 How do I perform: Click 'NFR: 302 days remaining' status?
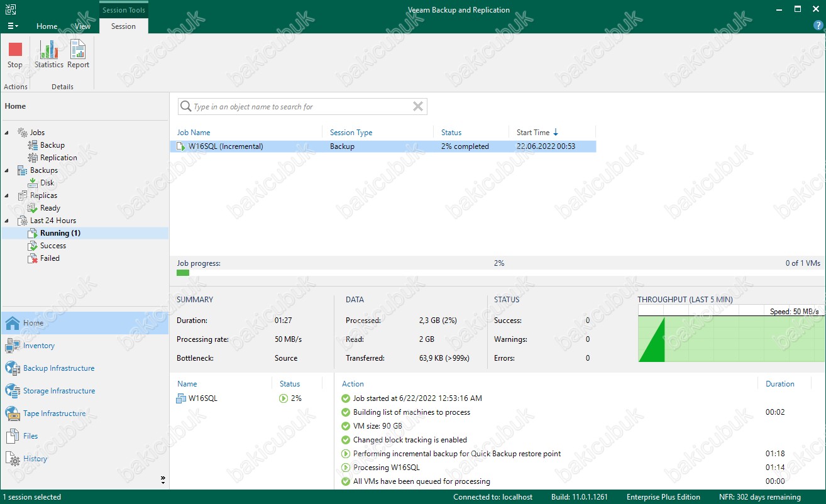pyautogui.click(x=760, y=497)
